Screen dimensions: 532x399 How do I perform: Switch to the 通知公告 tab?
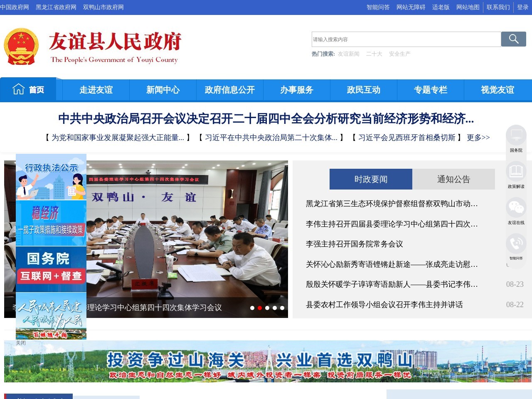coord(453,179)
